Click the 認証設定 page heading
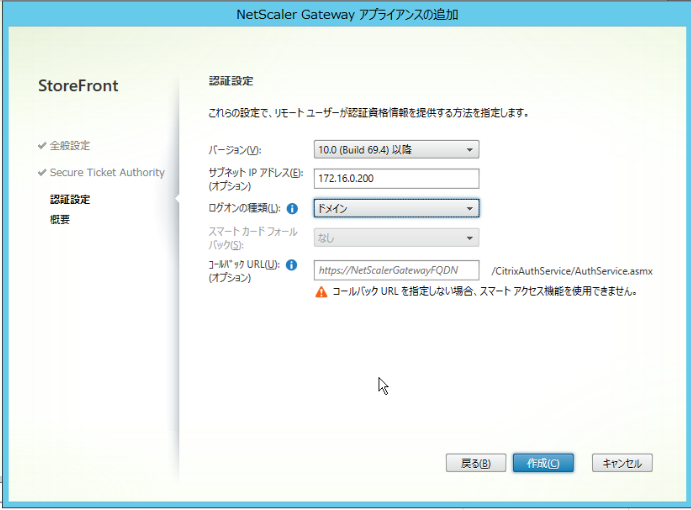The image size is (691, 510). point(230,81)
